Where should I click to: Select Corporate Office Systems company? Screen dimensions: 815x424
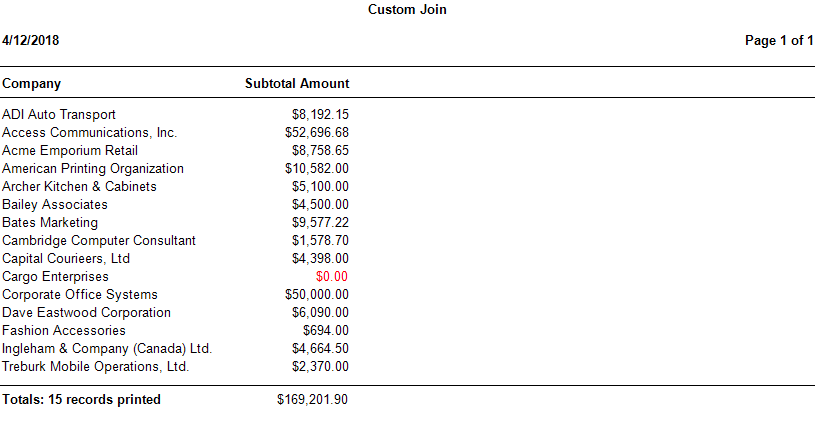click(80, 295)
